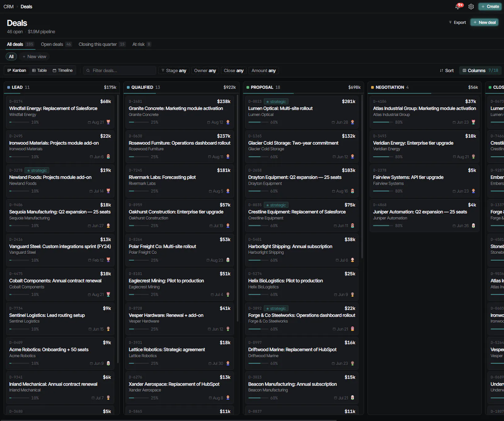This screenshot has width=504, height=421.
Task: Click the owner avatar on Acme Robotics card
Action: point(108,363)
